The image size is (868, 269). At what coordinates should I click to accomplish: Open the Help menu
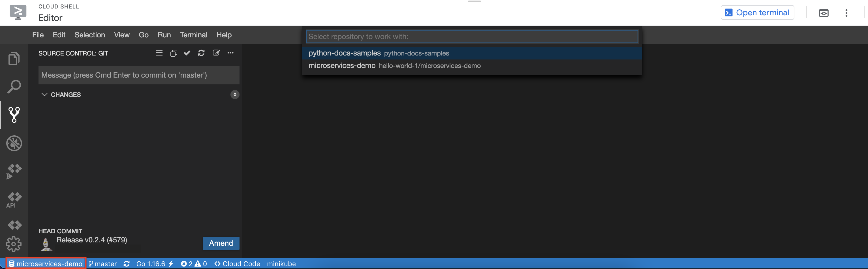click(x=224, y=35)
